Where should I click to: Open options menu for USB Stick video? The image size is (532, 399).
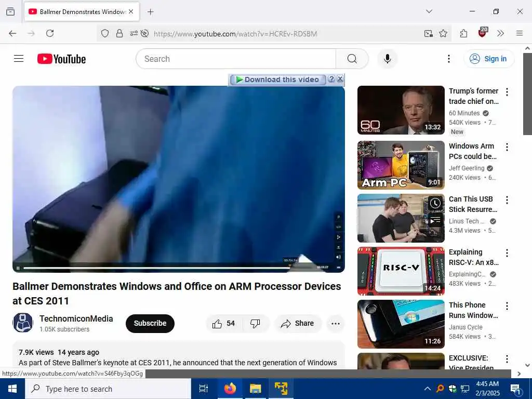(x=507, y=200)
